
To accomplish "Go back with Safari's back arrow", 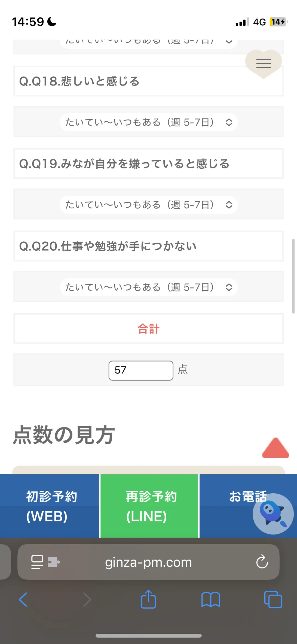I will (23, 599).
